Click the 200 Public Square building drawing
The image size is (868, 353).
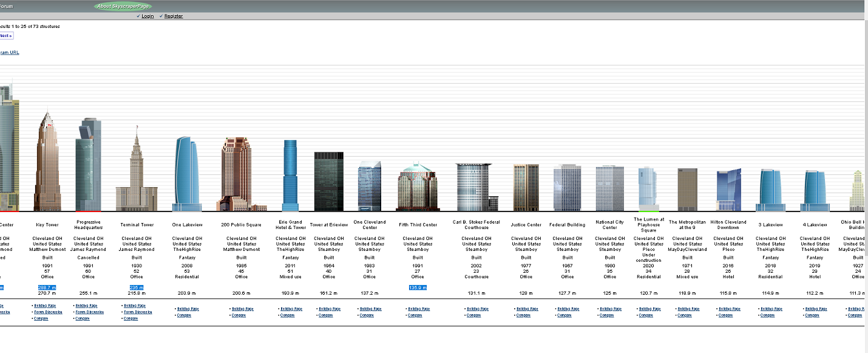click(x=241, y=174)
